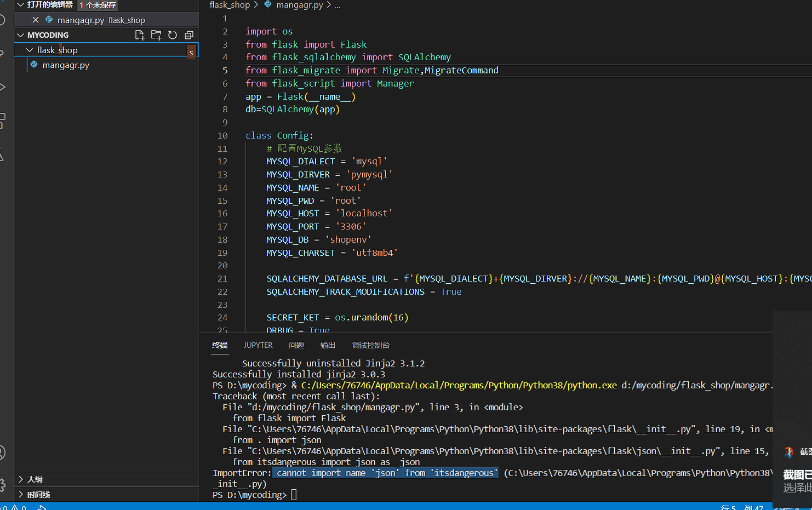Click the '# 配置MySQL参数' comment
812x510 pixels.
click(305, 148)
